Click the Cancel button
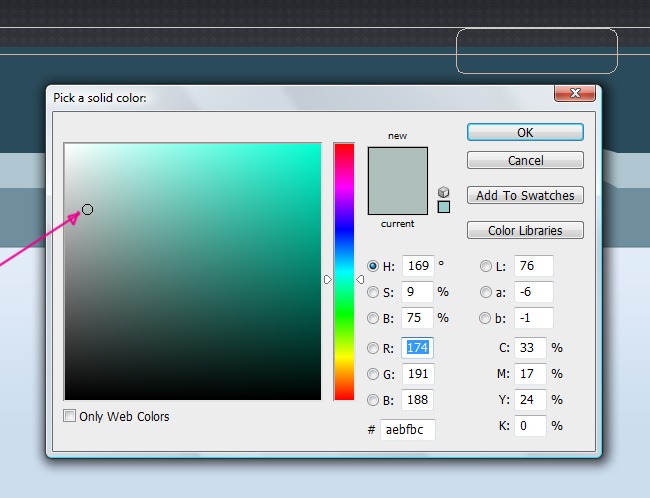This screenshot has width=650, height=498. [525, 160]
